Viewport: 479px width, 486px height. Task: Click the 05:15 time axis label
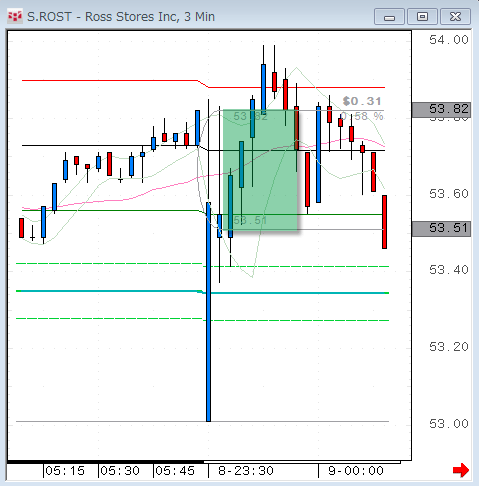tap(65, 471)
